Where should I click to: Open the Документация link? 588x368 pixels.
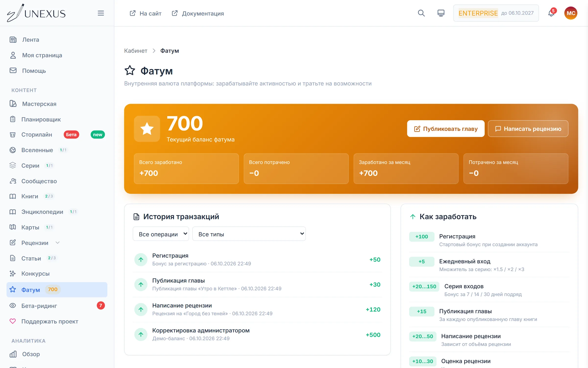[198, 13]
